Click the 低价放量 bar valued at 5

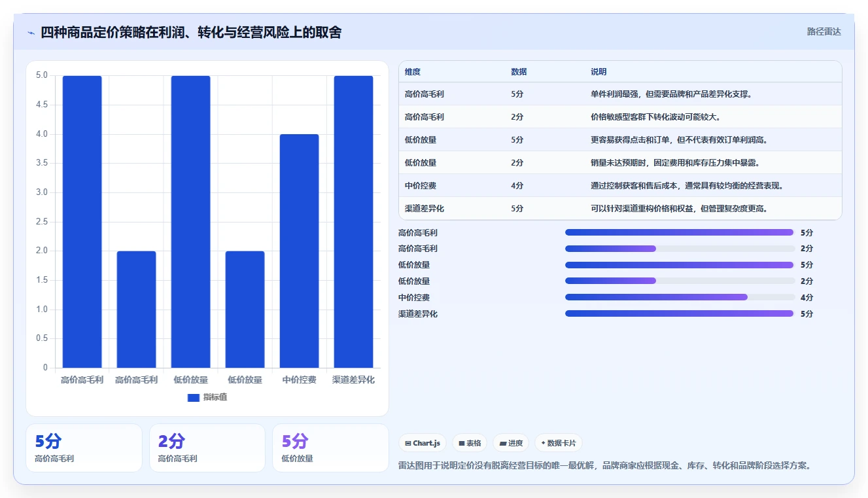(x=191, y=222)
